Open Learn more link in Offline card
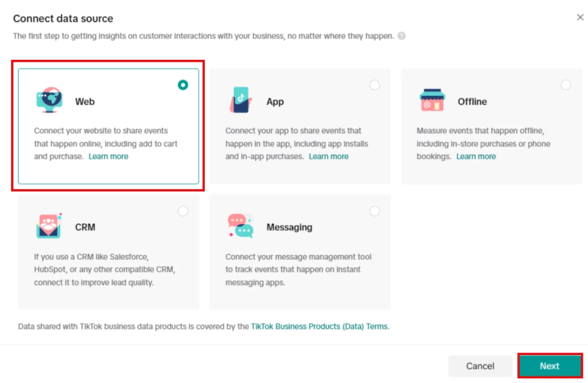The height and width of the screenshot is (383, 588). tap(476, 157)
